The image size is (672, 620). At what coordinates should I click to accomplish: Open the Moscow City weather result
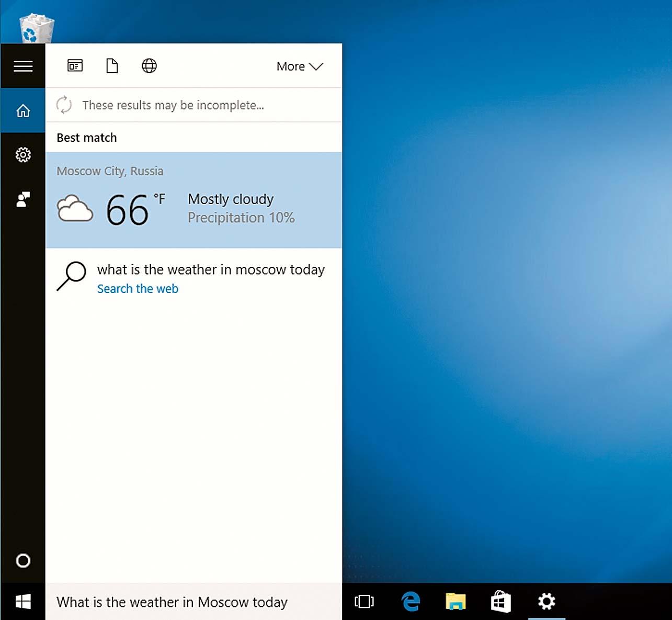click(193, 200)
